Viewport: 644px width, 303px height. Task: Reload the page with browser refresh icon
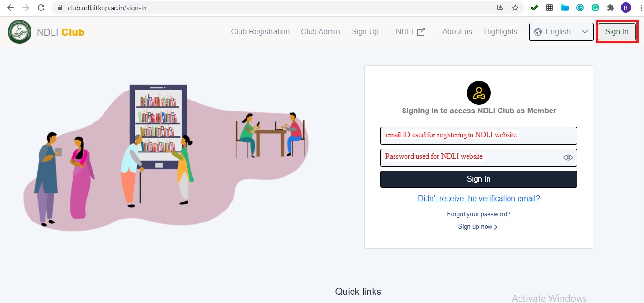(41, 8)
